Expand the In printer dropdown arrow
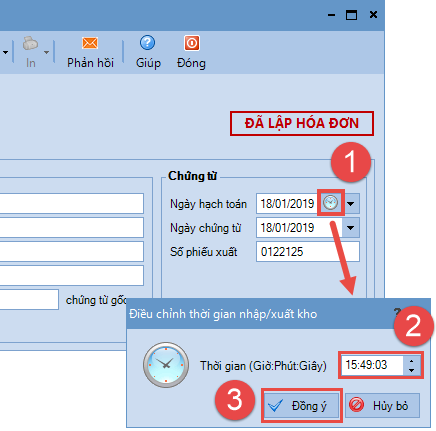Image resolution: width=436 pixels, height=431 pixels. tap(46, 52)
